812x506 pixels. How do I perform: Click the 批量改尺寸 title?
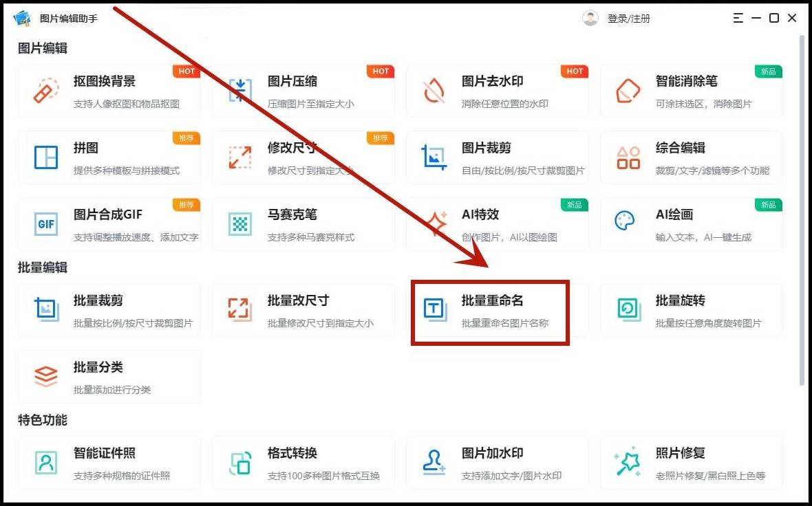pyautogui.click(x=298, y=300)
